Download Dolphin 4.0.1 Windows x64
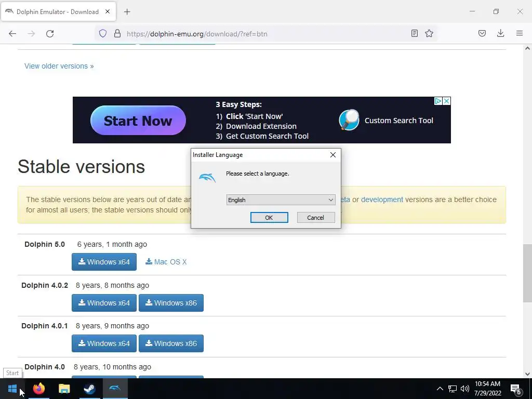532x399 pixels. (104, 343)
